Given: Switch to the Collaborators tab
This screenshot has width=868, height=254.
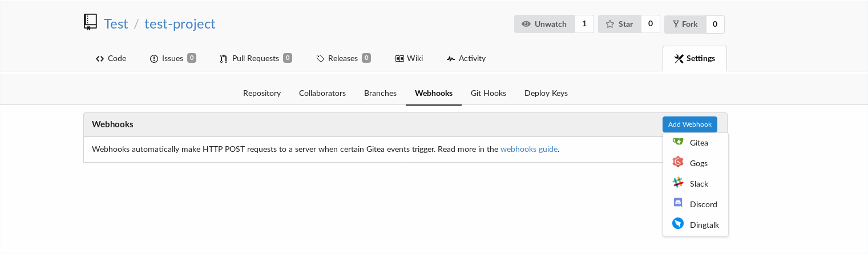Looking at the screenshot, I should (x=322, y=93).
